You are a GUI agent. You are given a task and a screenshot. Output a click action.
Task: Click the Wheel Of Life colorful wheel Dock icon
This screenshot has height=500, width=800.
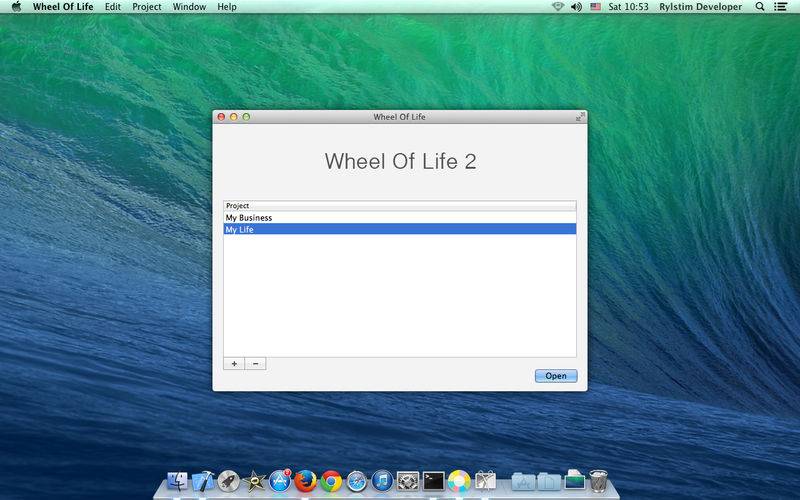pyautogui.click(x=459, y=481)
